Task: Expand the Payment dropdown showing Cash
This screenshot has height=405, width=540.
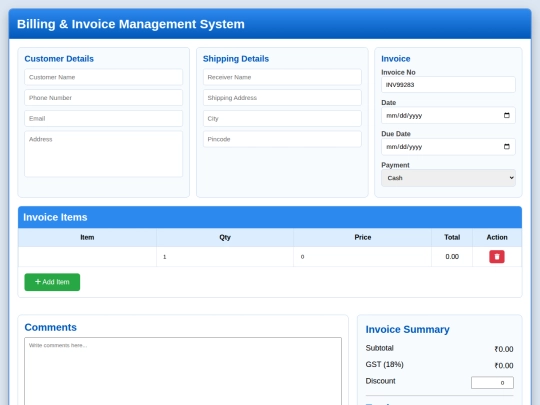Action: [x=448, y=178]
